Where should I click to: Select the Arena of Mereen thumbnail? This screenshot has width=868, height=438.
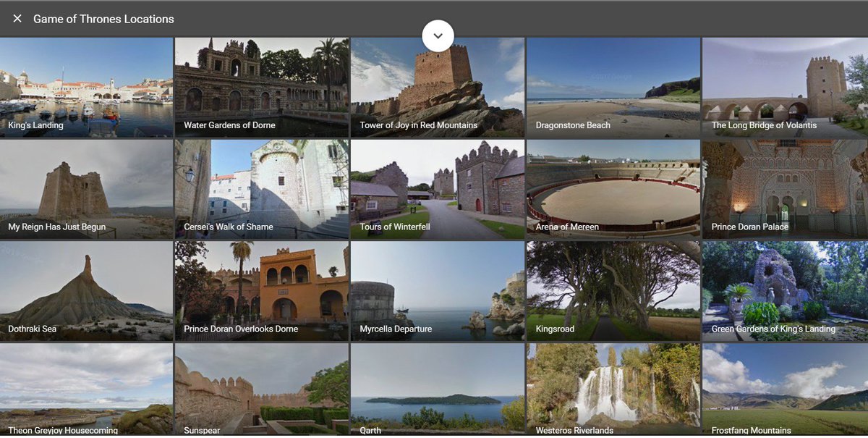pyautogui.click(x=613, y=190)
